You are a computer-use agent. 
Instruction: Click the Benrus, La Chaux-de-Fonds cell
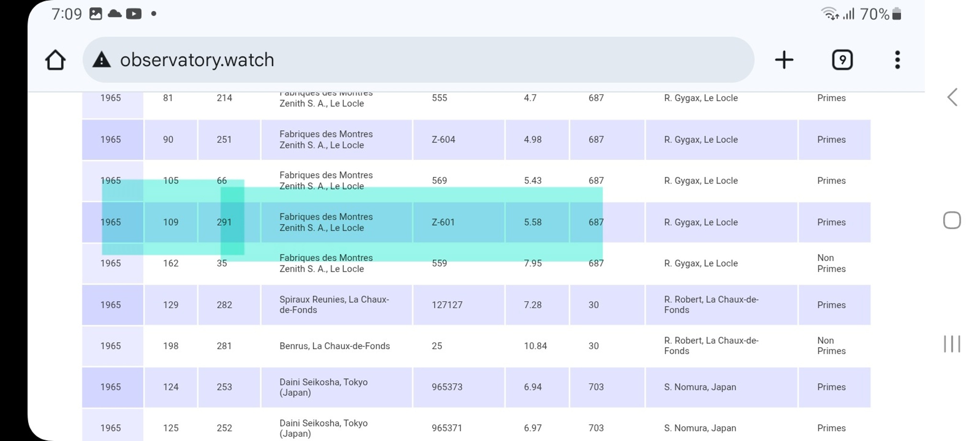point(334,346)
